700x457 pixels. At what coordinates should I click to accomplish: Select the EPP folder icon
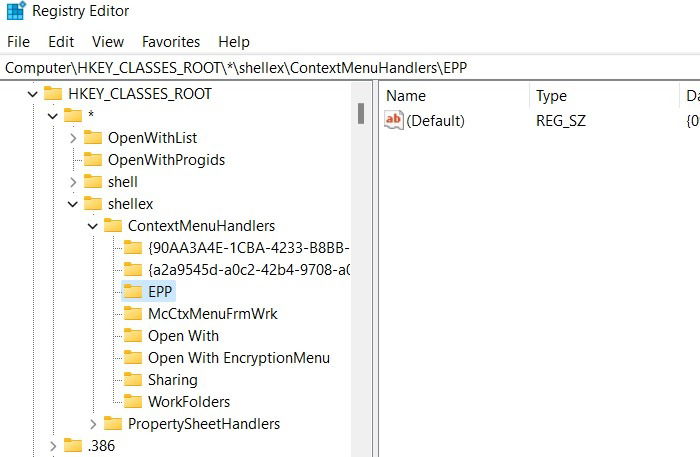(x=133, y=291)
